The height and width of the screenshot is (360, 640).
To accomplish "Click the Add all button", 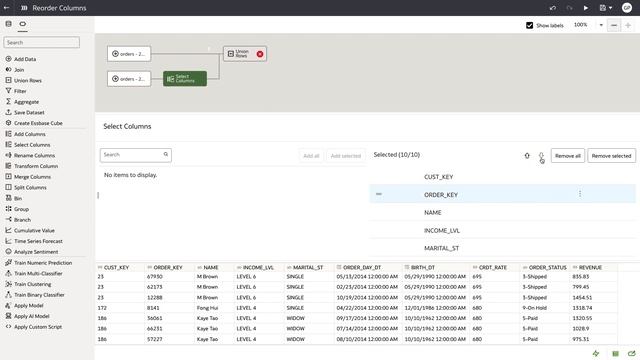I will click(311, 156).
